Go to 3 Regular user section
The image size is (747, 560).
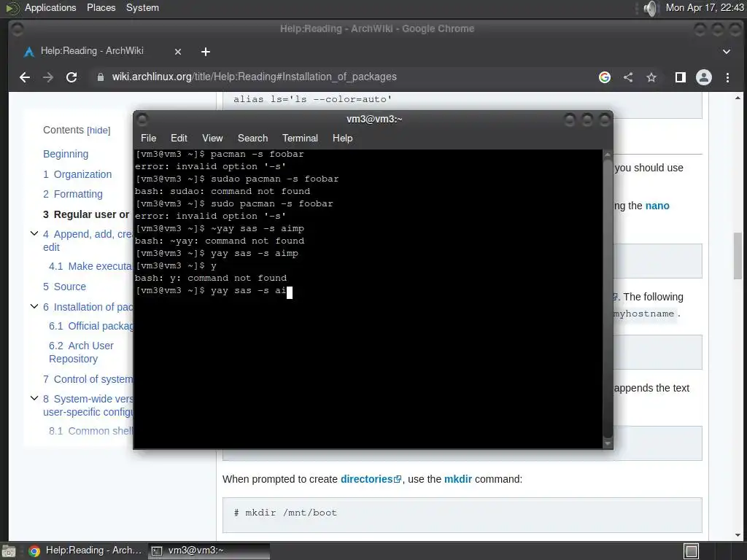[86, 214]
